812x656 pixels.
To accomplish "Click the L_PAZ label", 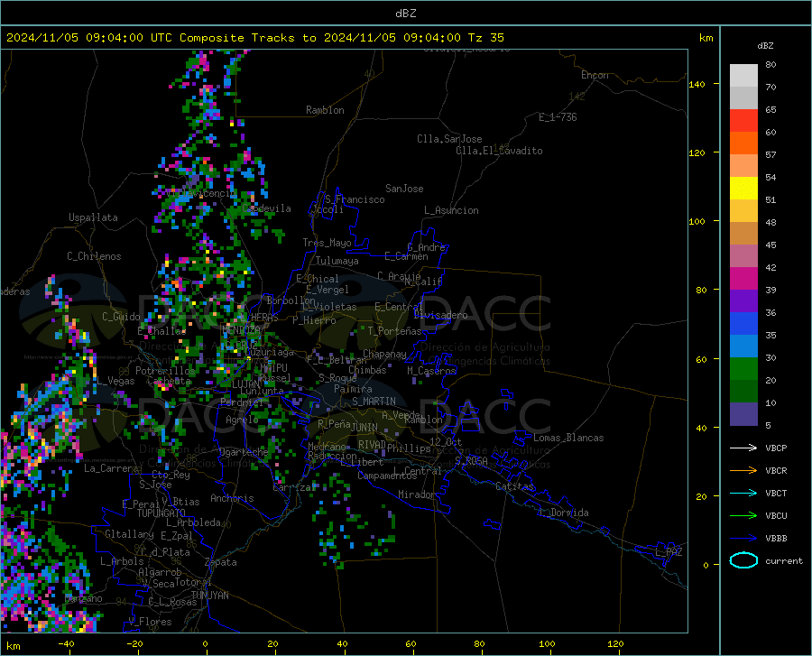I will click(669, 552).
